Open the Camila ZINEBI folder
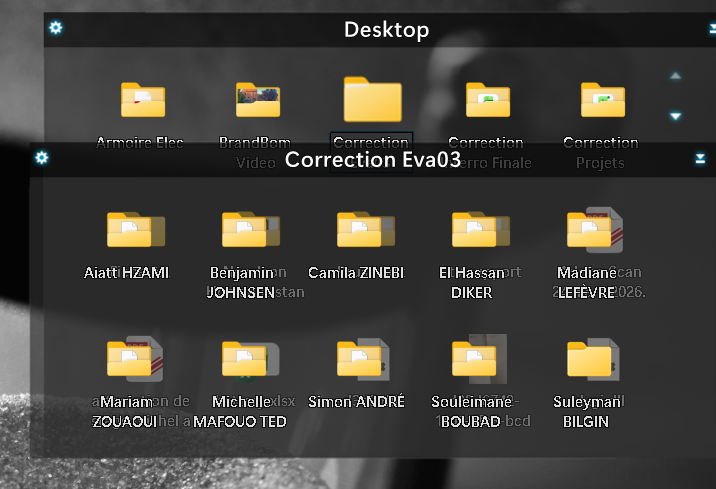The height and width of the screenshot is (489, 716). point(359,229)
